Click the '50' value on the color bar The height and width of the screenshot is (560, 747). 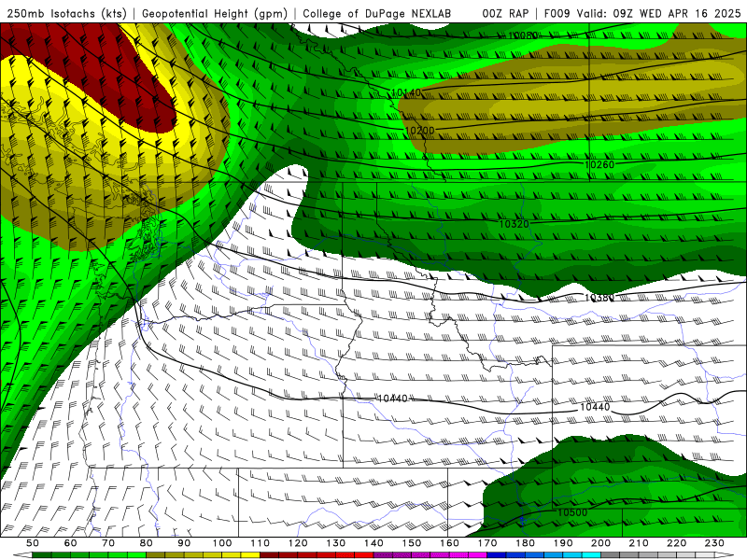(x=33, y=543)
